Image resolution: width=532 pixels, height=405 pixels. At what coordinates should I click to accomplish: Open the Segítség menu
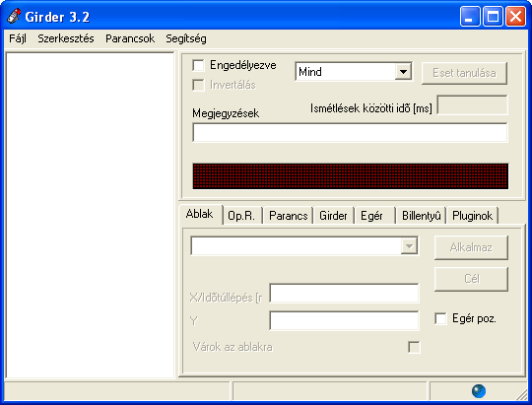pos(186,38)
